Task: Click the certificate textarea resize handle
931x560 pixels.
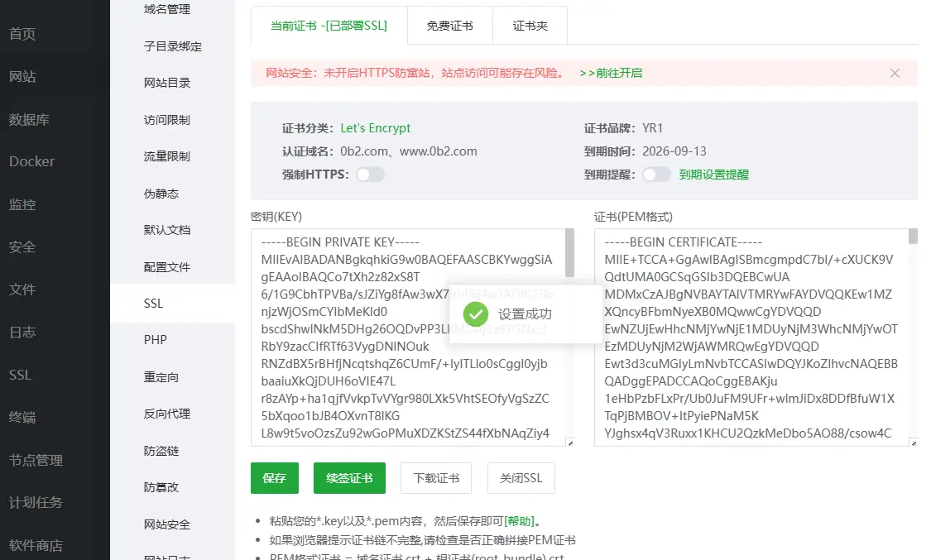Action: coord(914,443)
